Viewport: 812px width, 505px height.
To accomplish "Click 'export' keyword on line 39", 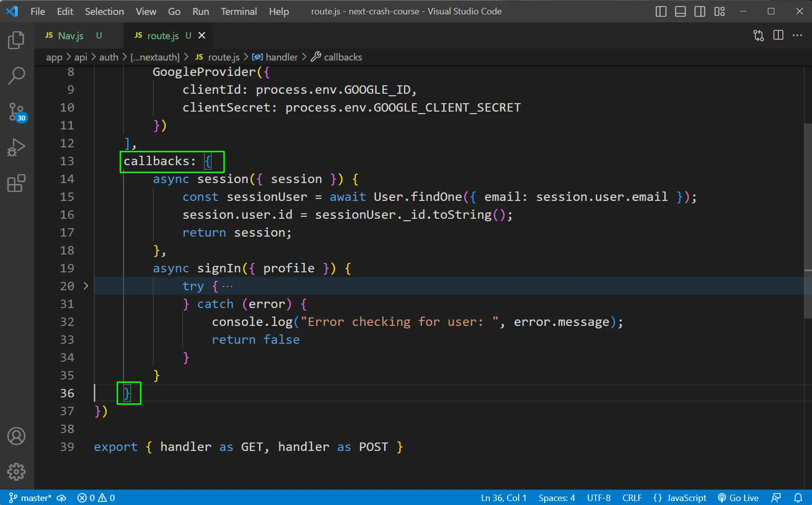I will [116, 447].
